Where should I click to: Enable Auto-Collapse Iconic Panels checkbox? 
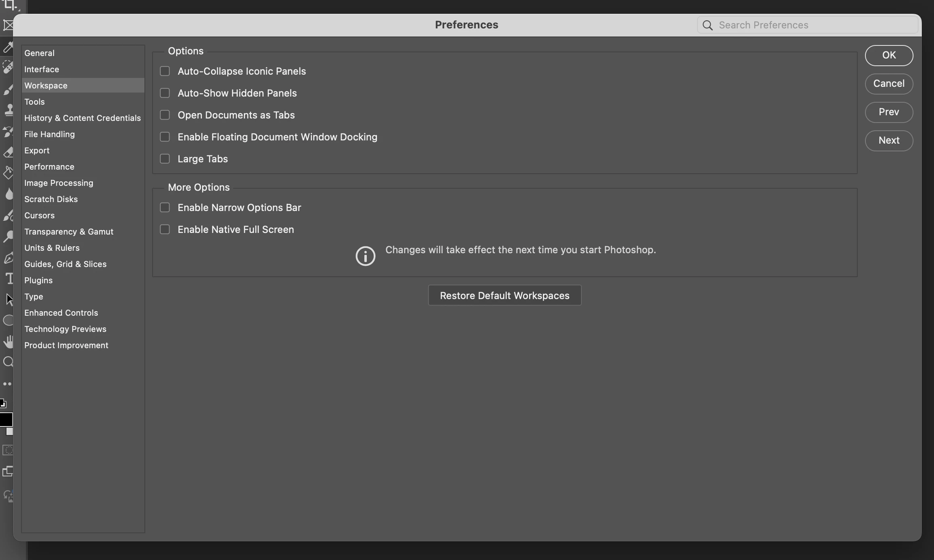click(x=165, y=71)
